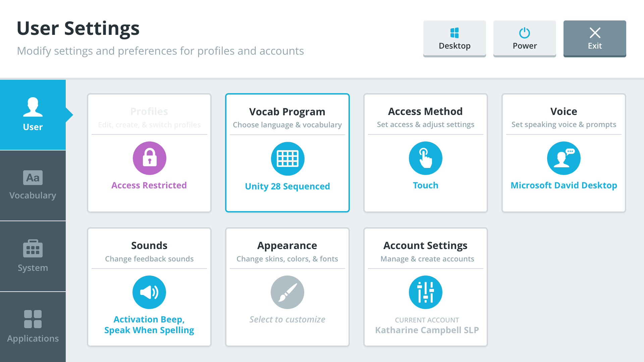Go to the Applications sidebar tab
644x362 pixels.
(x=33, y=327)
